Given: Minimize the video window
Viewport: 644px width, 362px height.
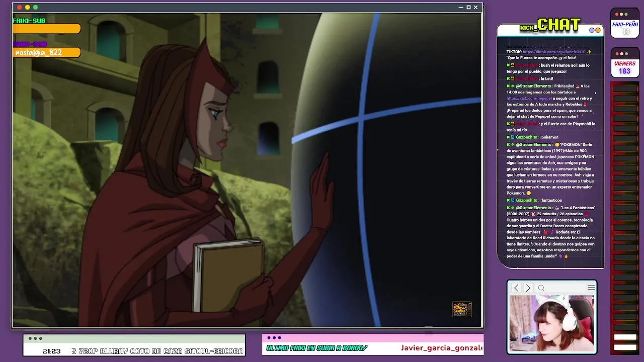Looking at the screenshot, I should coord(461,8).
